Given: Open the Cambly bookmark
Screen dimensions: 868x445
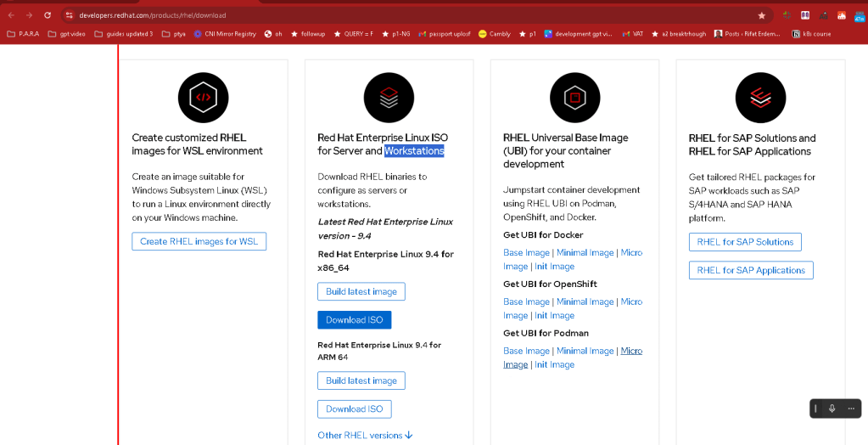Looking at the screenshot, I should 495,34.
